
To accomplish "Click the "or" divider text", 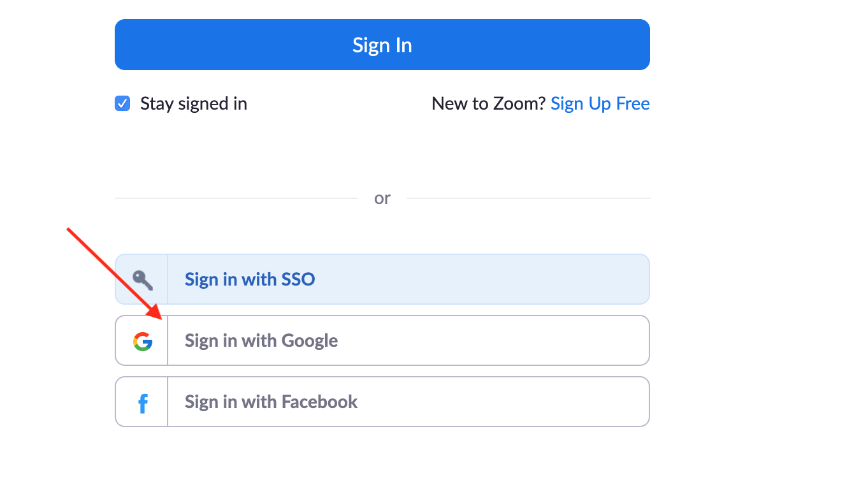I will tap(382, 198).
